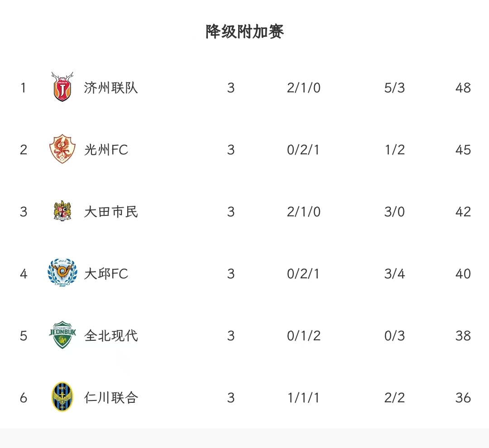The image size is (489, 448).
Task: Open the 仁川联合 team name
Action: tap(111, 398)
